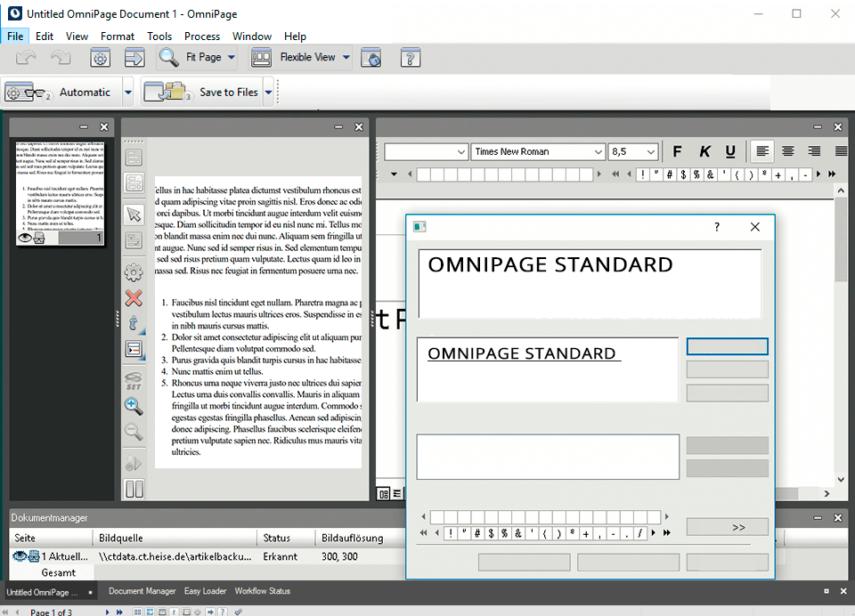Select the arrow pointer tool in image toolbar
This screenshot has height=616, width=855.
point(134,214)
